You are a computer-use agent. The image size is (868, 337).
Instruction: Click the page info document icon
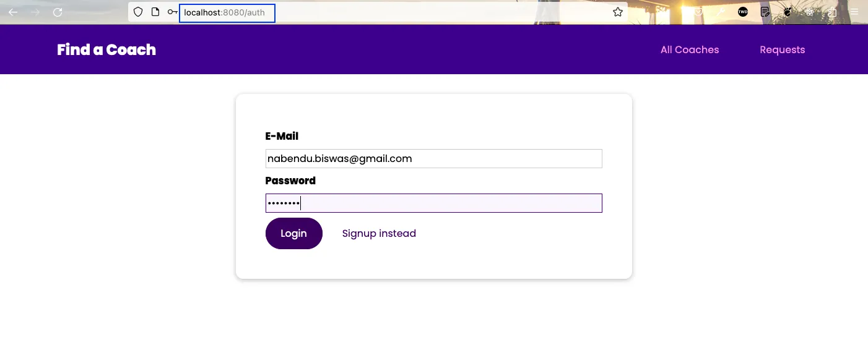pos(155,12)
